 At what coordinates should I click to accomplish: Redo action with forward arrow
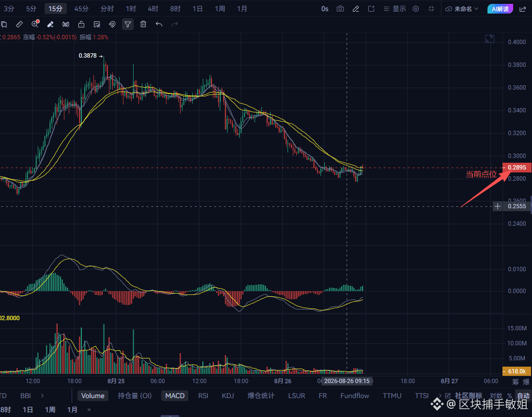(x=174, y=24)
